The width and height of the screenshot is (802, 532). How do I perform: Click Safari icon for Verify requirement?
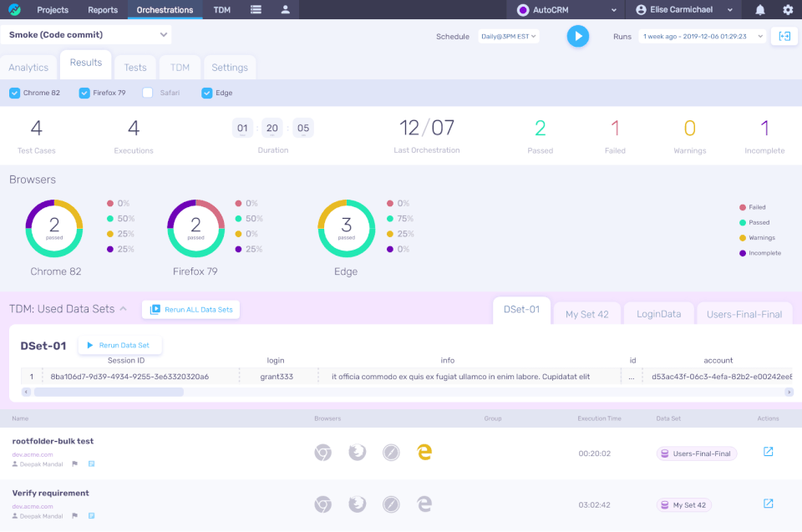pyautogui.click(x=391, y=505)
